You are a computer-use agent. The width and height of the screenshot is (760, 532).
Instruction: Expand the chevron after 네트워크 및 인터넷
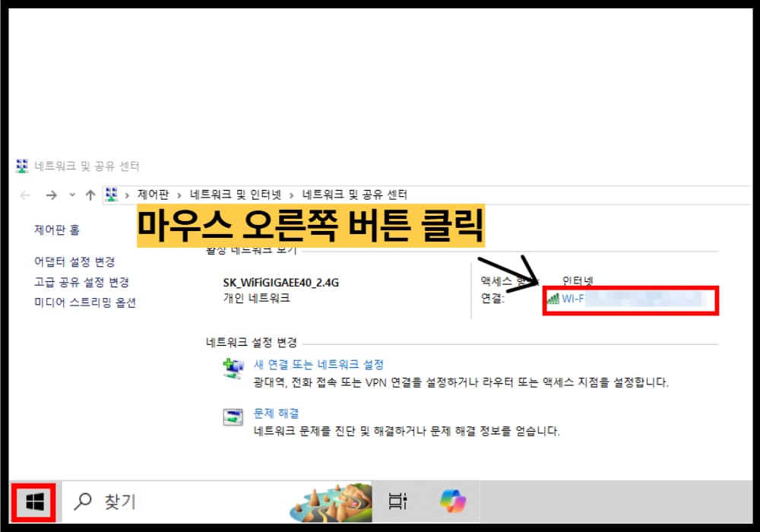290,195
